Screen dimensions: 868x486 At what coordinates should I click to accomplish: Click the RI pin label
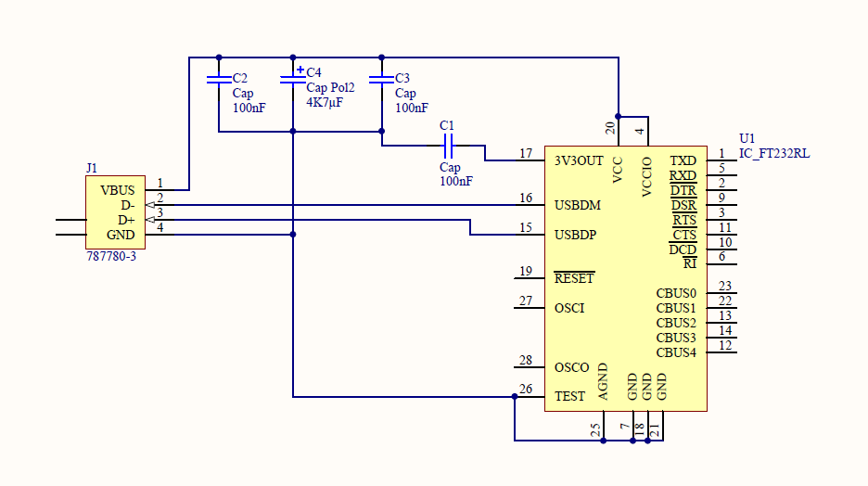pos(690,264)
